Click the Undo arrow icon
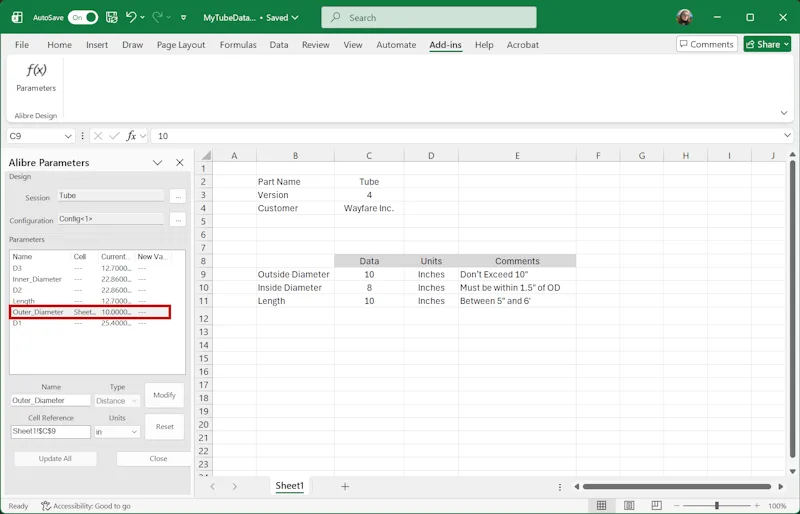This screenshot has width=800, height=514. click(131, 17)
